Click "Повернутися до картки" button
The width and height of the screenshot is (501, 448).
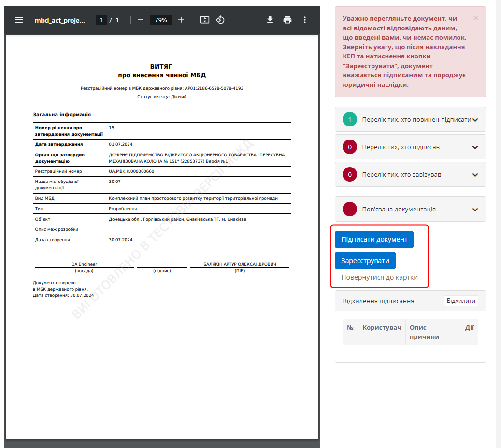[379, 278]
